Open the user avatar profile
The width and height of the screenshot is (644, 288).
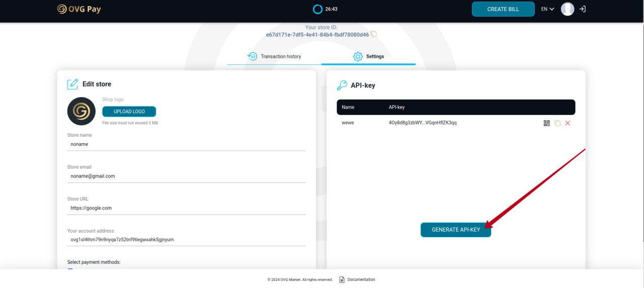coord(568,9)
